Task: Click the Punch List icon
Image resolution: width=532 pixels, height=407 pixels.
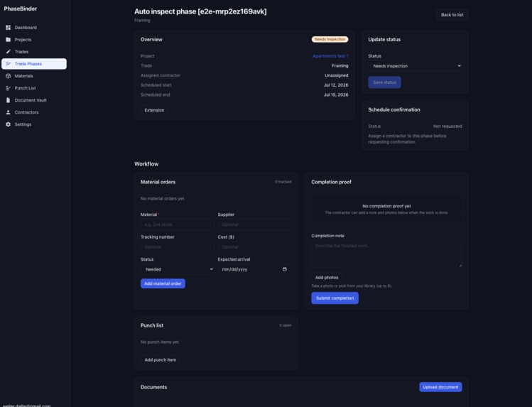Action: tap(8, 88)
